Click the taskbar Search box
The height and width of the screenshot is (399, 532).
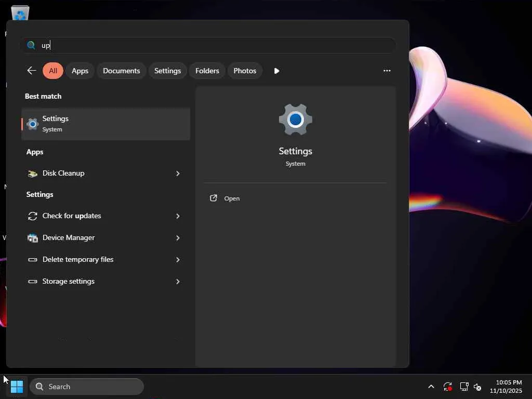pyautogui.click(x=87, y=387)
